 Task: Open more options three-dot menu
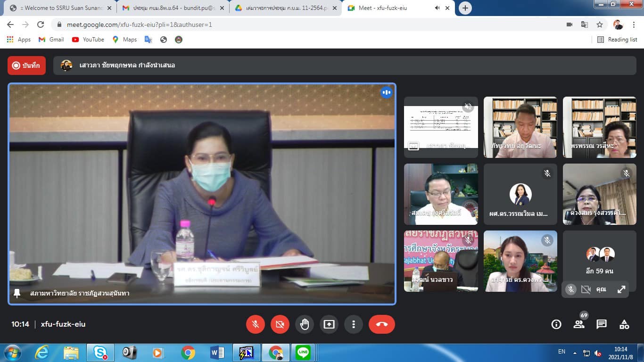coord(353,324)
